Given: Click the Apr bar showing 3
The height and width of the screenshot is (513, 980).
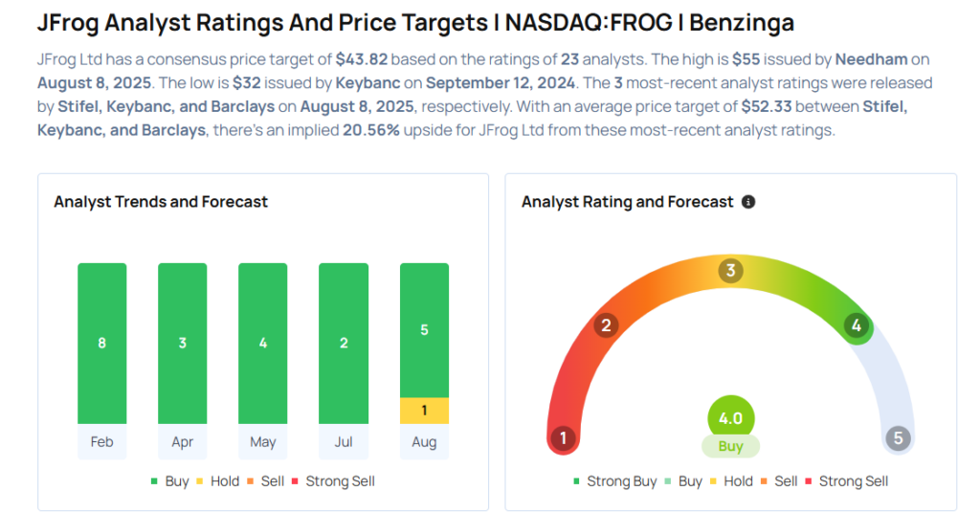Looking at the screenshot, I should [x=183, y=343].
